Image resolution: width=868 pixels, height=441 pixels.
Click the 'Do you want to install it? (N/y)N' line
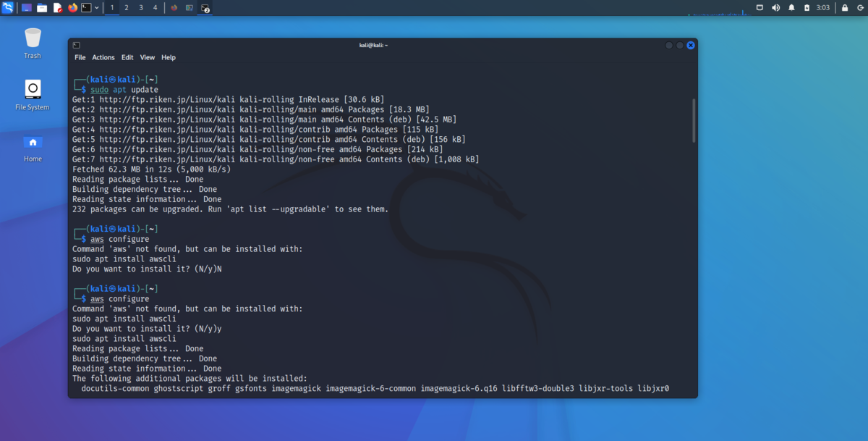pos(147,269)
